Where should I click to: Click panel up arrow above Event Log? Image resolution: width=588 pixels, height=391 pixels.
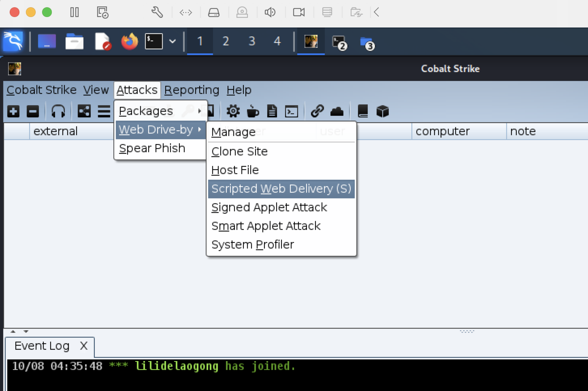pos(13,332)
